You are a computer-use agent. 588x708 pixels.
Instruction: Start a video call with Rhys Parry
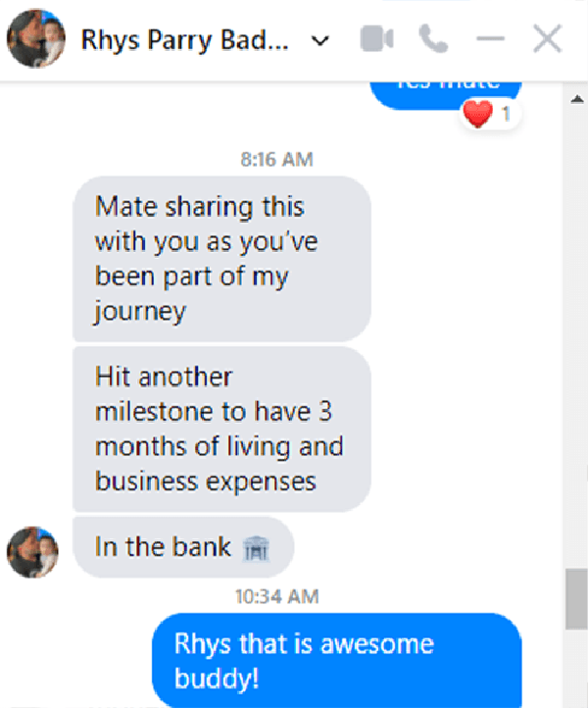(376, 39)
